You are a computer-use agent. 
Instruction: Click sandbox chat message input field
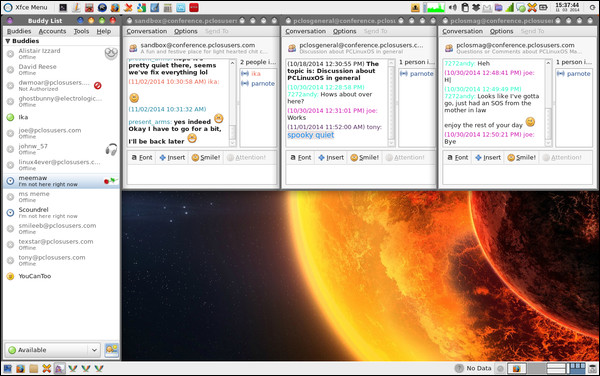[x=202, y=175]
